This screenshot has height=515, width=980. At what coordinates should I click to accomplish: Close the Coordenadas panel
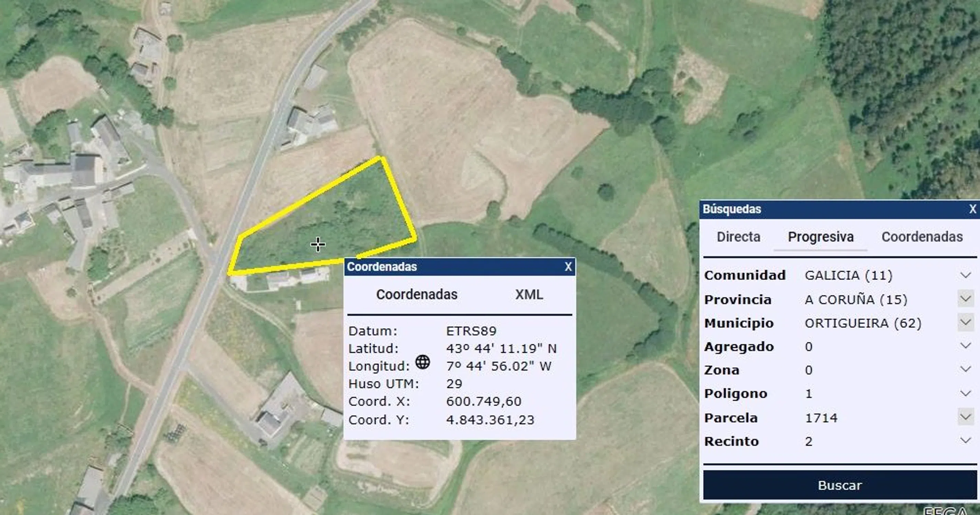[568, 267]
